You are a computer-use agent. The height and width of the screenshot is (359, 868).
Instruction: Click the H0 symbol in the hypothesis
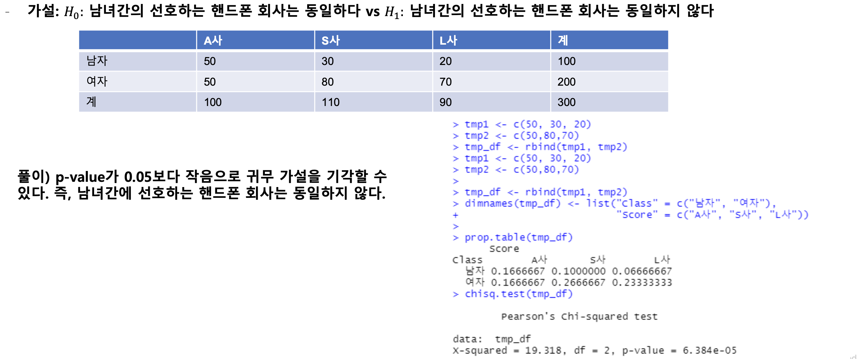point(71,12)
